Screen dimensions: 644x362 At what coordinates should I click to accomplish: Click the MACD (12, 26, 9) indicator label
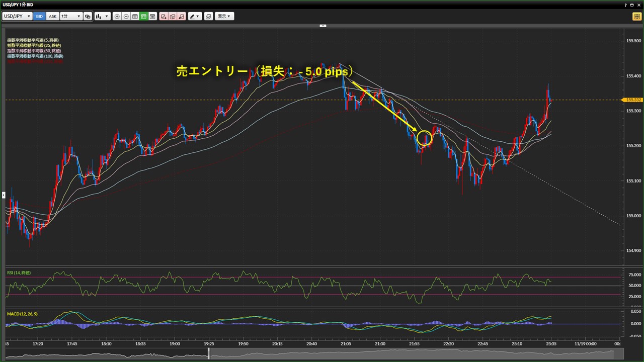click(22, 314)
